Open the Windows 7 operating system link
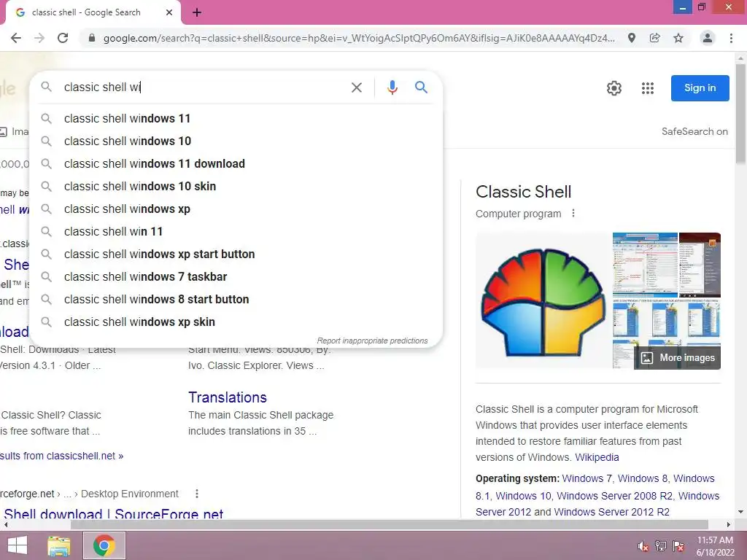Viewport: 747px width, 560px height. pos(587,478)
